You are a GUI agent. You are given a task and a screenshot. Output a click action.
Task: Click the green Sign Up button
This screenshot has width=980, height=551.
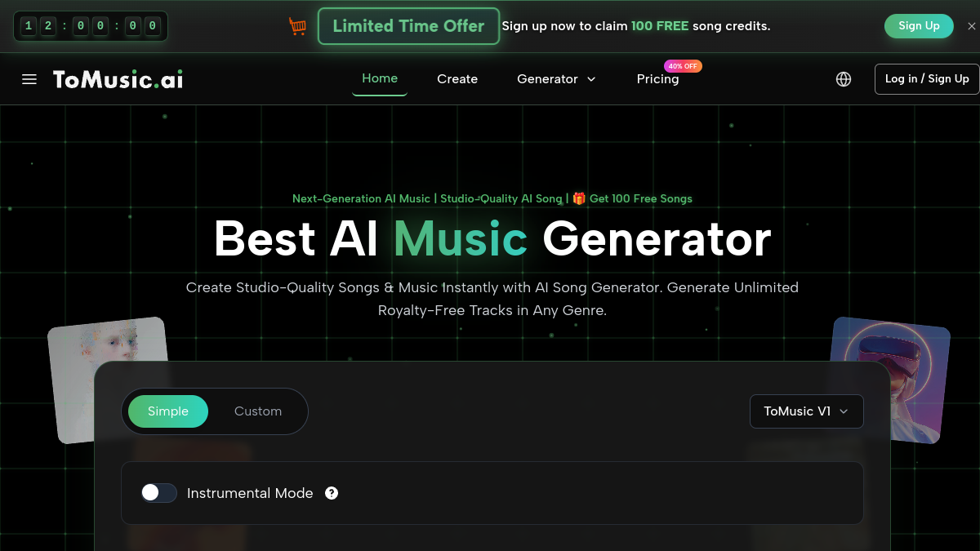(x=919, y=26)
